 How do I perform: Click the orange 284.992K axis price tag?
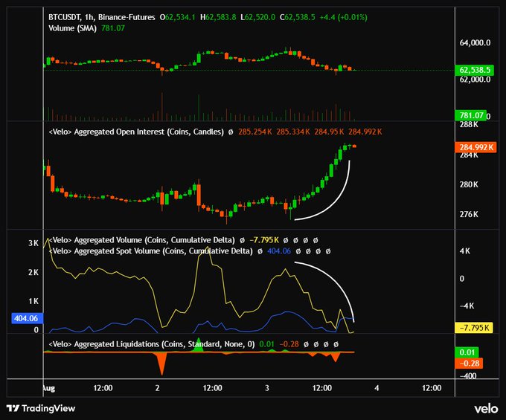[x=475, y=147]
